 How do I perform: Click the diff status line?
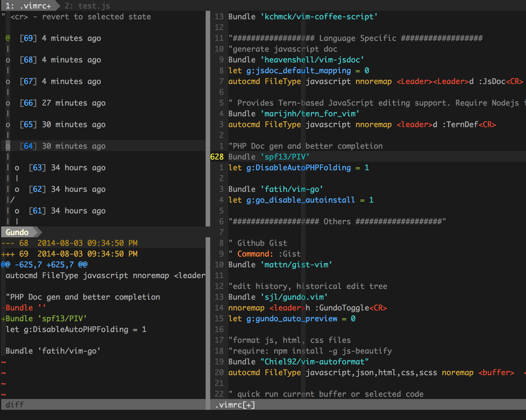point(103,405)
